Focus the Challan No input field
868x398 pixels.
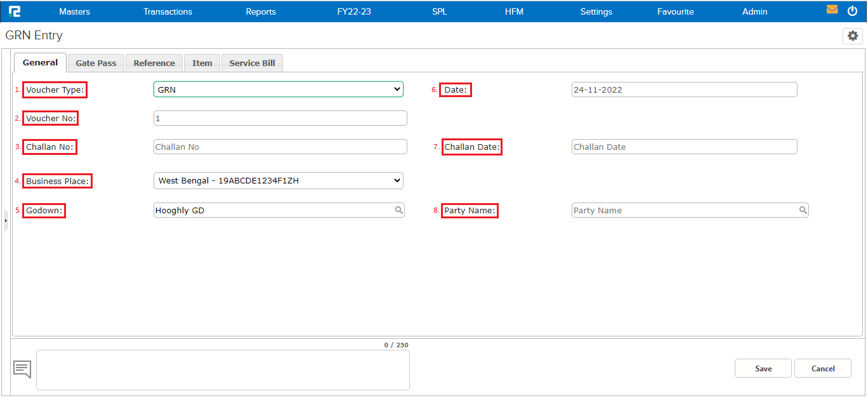tap(280, 147)
